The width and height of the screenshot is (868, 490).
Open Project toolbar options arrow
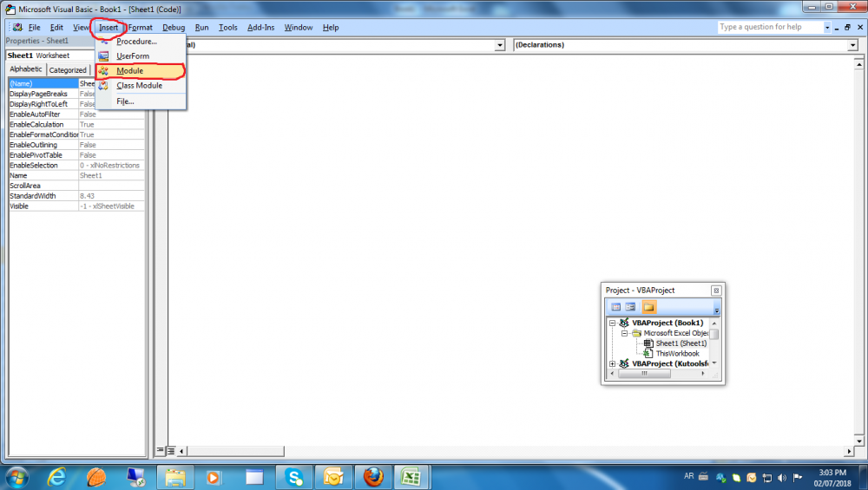716,310
